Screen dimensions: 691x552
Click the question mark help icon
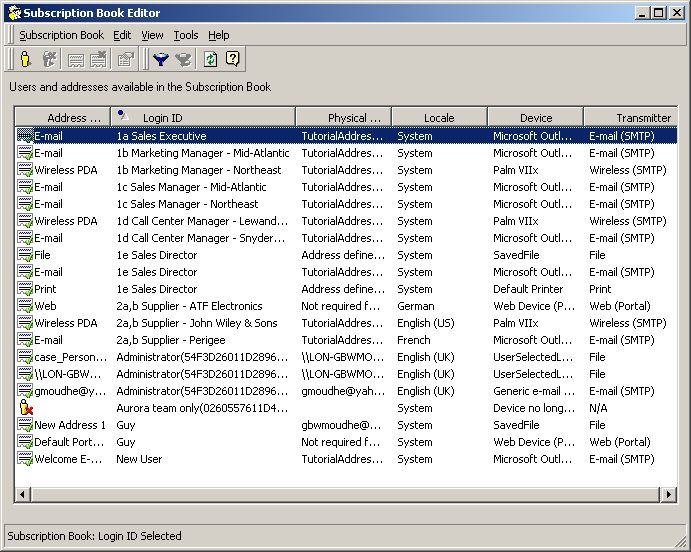point(232,60)
